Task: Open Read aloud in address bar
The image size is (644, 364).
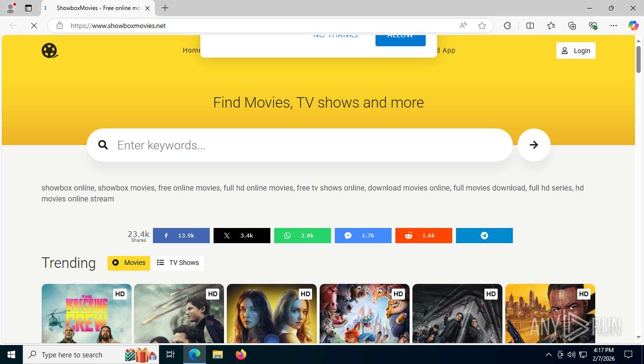Action: point(463,26)
